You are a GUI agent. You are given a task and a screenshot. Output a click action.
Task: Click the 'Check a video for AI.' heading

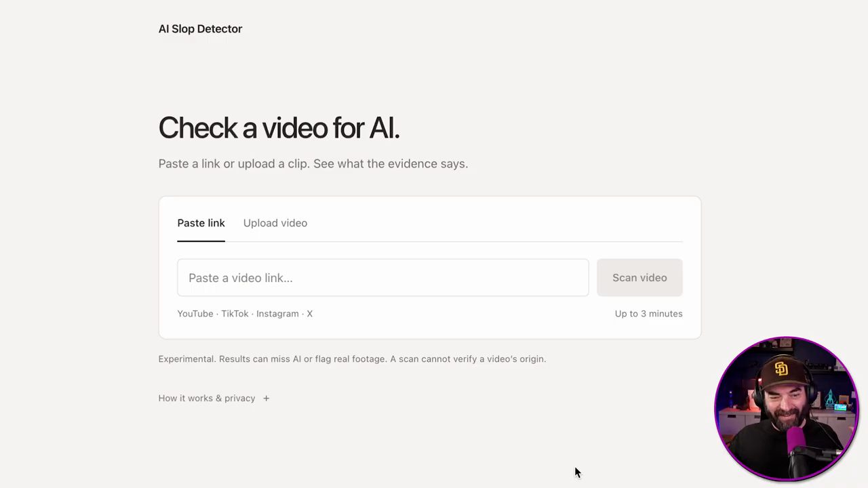(279, 128)
